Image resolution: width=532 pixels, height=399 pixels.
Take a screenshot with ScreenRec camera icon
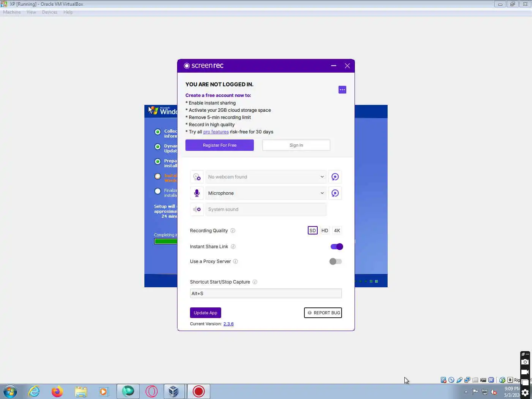point(525,362)
